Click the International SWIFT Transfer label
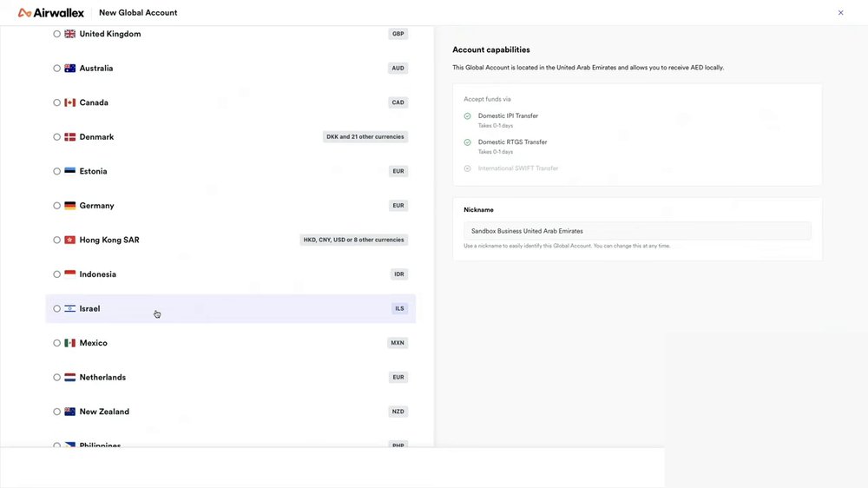Image resolution: width=868 pixels, height=488 pixels. (518, 168)
